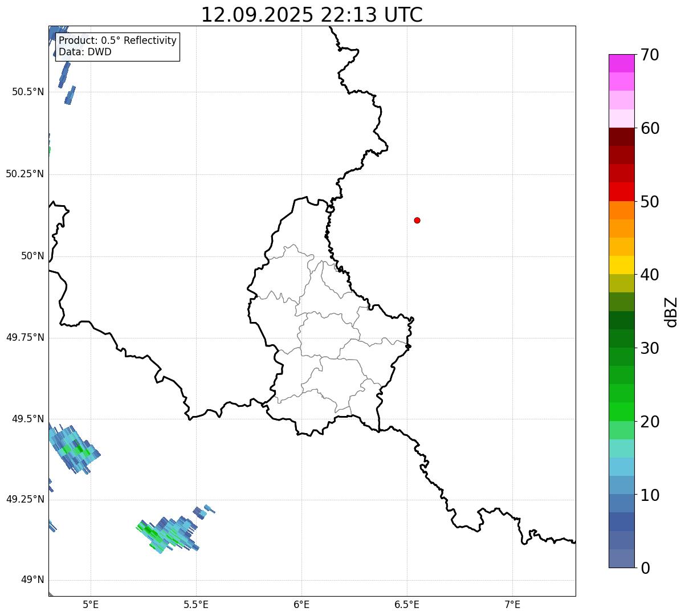Click the 50.5°N latitude label
The image size is (685, 616).
click(27, 92)
